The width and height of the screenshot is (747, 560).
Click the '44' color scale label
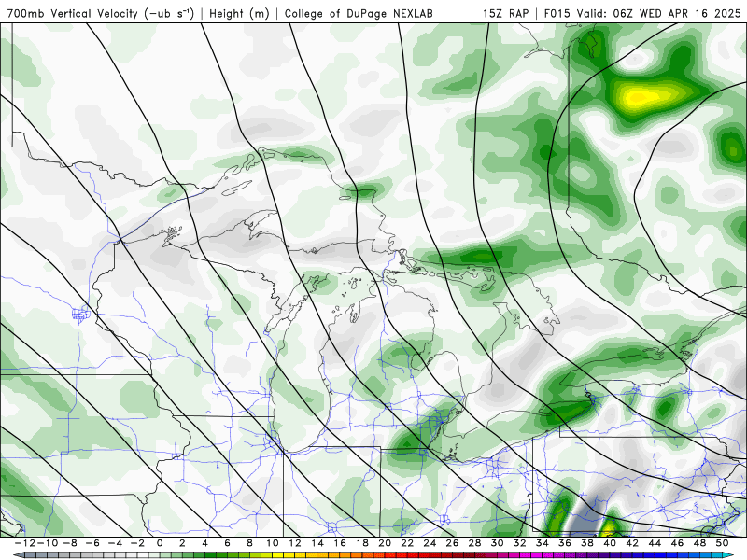(655, 543)
